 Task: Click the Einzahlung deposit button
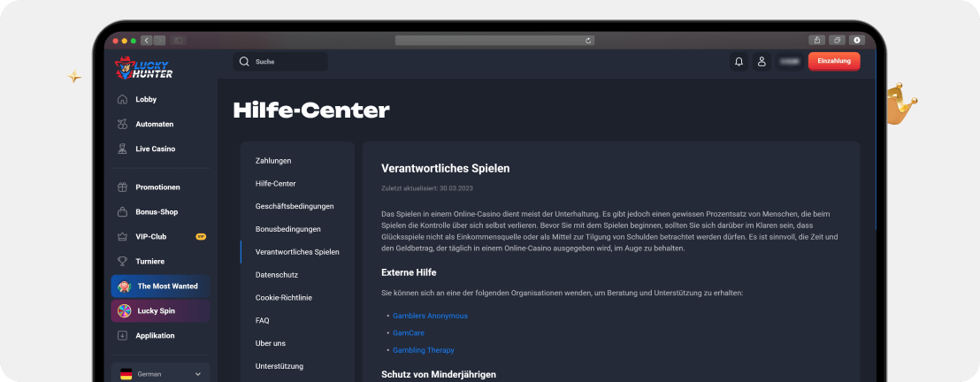point(833,62)
